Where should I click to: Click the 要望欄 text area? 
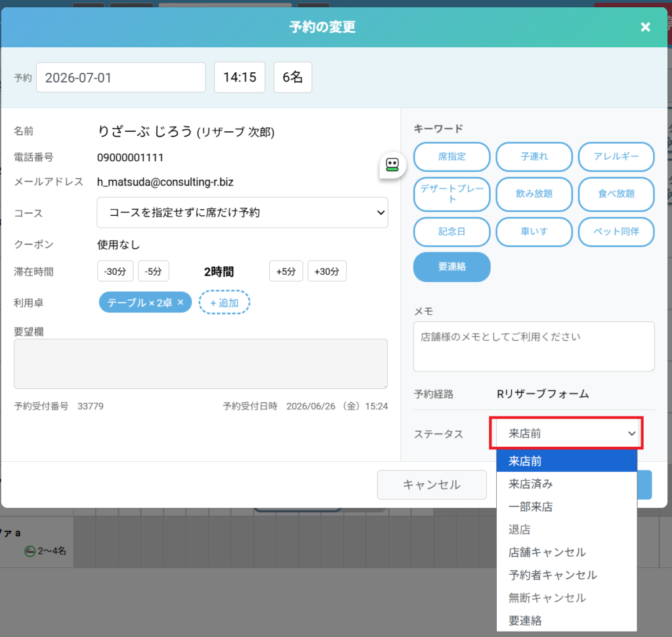(x=201, y=363)
